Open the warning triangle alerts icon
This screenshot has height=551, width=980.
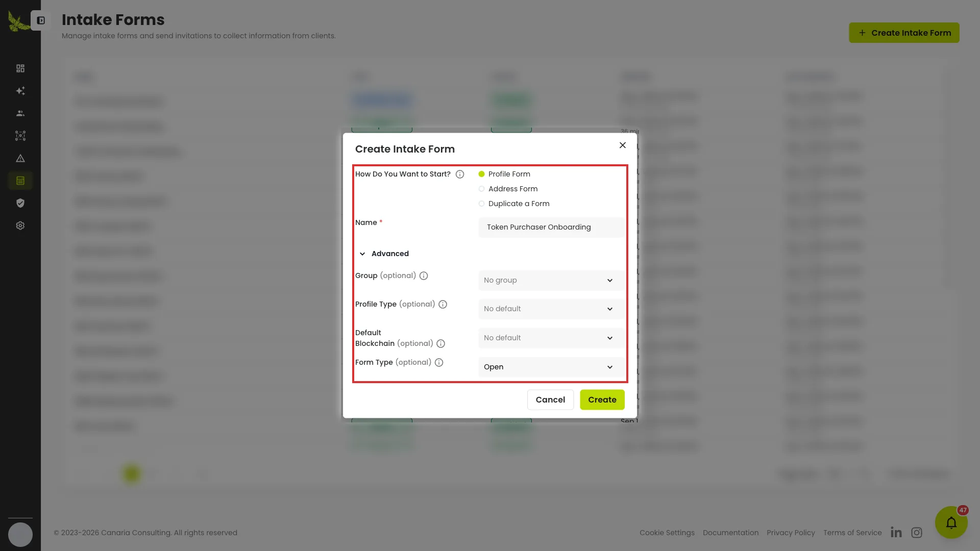(x=20, y=158)
